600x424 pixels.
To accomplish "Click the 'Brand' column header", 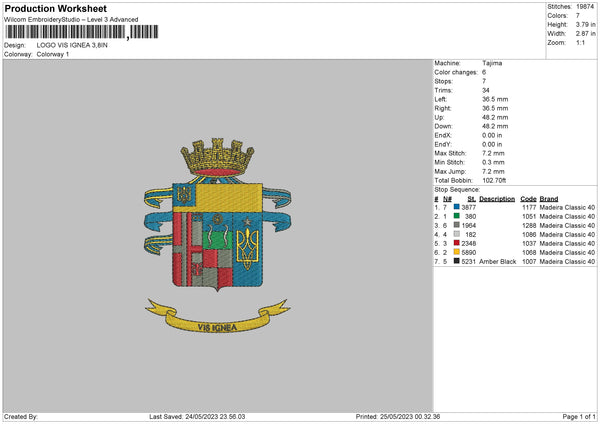I will click(549, 199).
